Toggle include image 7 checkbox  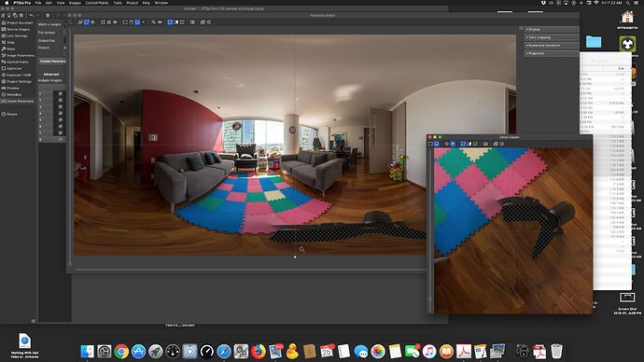61,133
